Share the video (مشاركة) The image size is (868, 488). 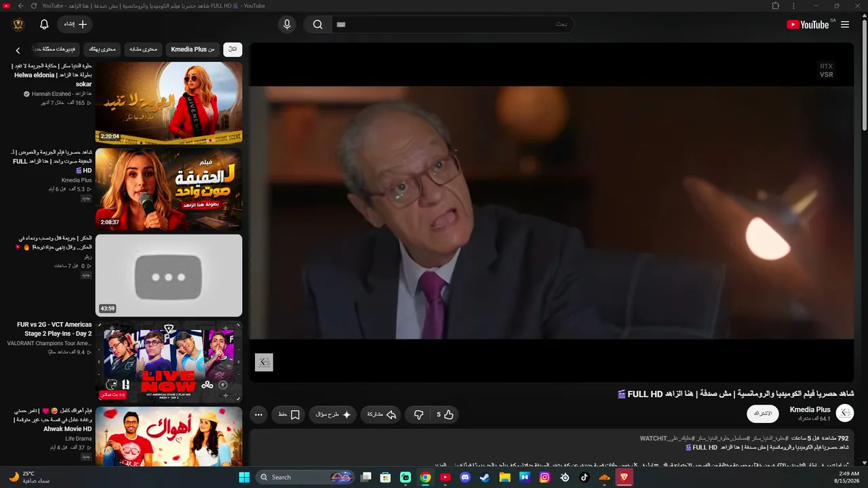coord(382,415)
